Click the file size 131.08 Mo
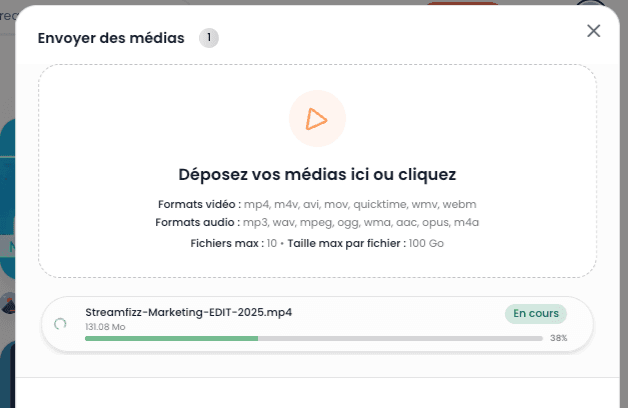This screenshot has width=628, height=408. coord(105,327)
